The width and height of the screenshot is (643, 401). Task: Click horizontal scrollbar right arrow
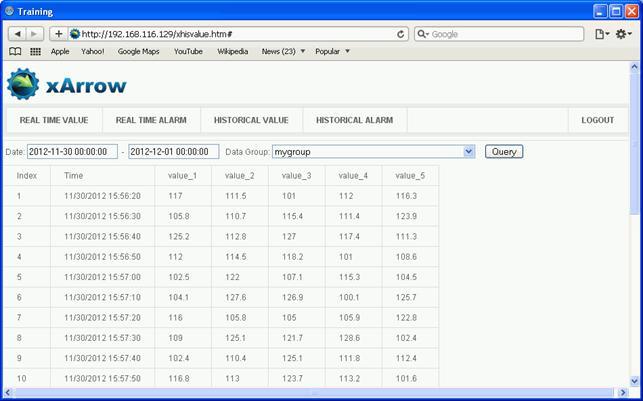coord(622,392)
